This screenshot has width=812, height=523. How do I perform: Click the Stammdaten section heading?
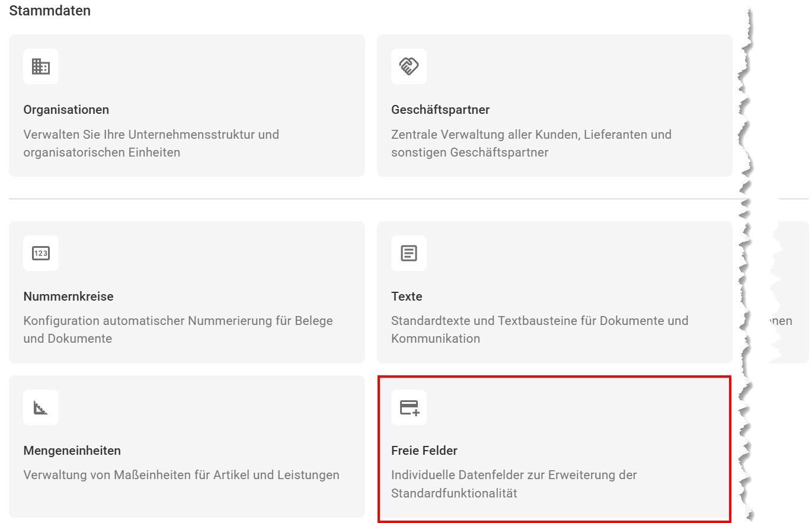50,11
